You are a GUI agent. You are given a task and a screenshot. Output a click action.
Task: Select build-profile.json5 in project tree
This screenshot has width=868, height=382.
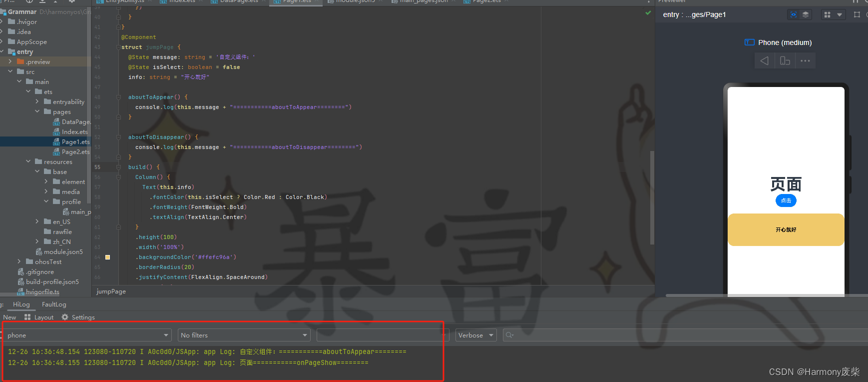tap(48, 282)
